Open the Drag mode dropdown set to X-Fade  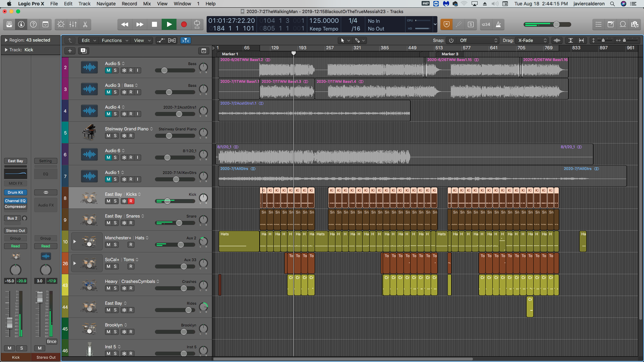532,40
